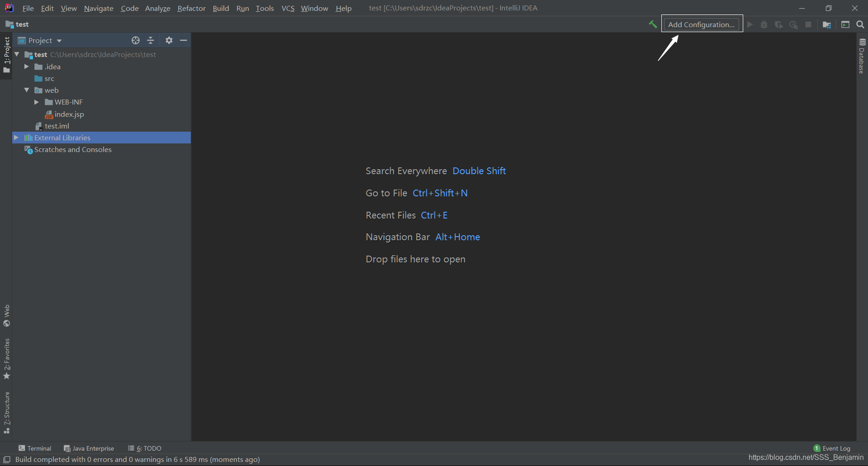The width and height of the screenshot is (868, 466).
Task: Click the run anything window icon
Action: tap(845, 24)
